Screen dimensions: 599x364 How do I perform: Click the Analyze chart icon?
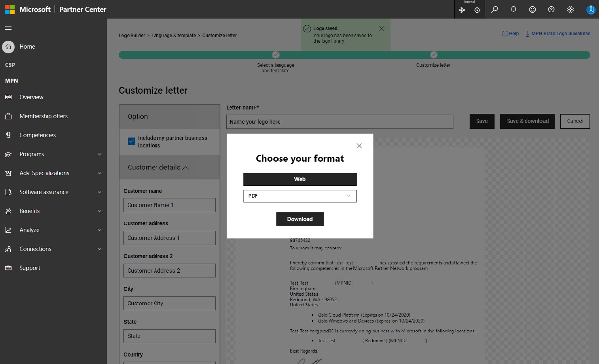(8, 230)
